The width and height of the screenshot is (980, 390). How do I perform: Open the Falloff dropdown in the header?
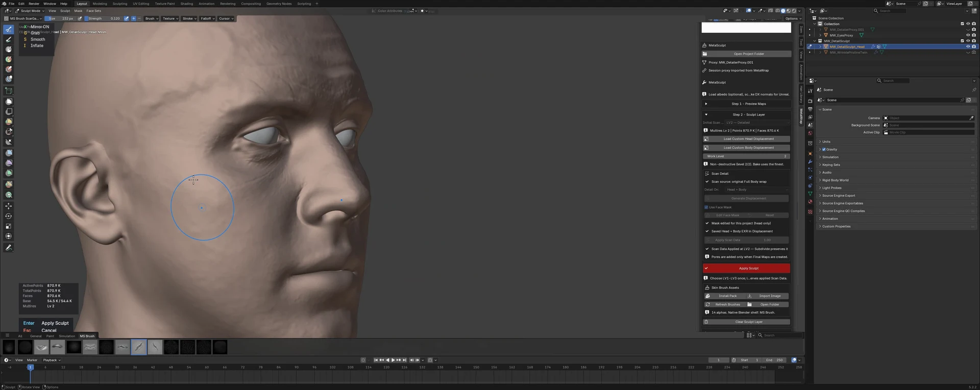coord(207,18)
